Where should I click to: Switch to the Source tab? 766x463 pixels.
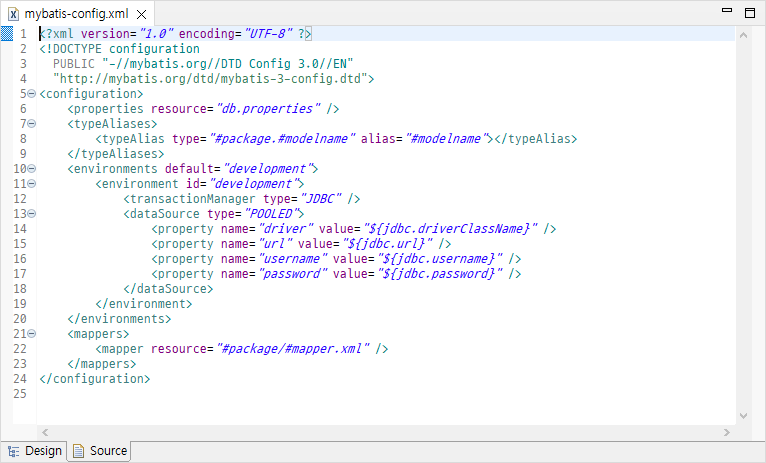(x=100, y=451)
